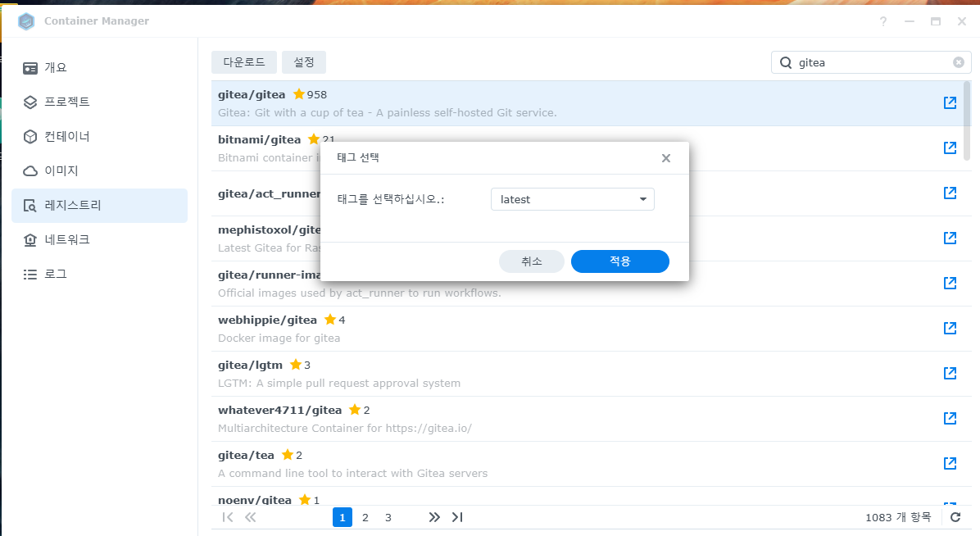Screen dimensions: 980x536
Task: Open the 설정 settings button
Action: (304, 62)
